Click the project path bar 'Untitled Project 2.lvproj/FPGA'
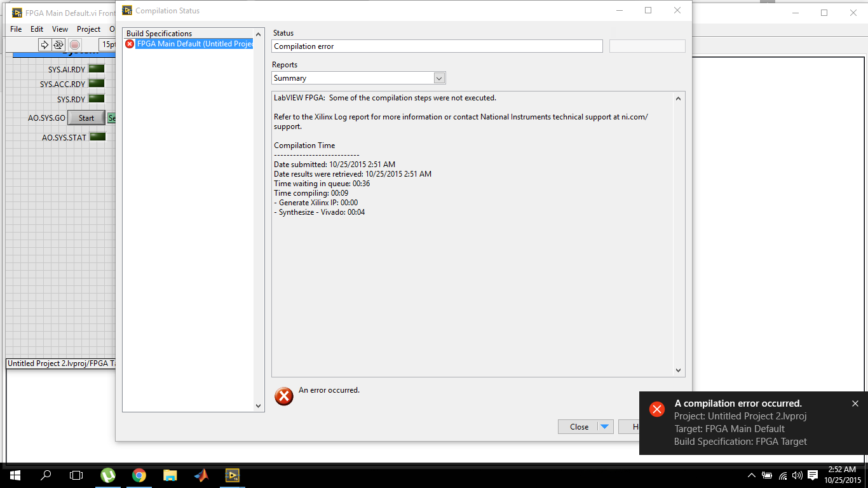Screen dimensions: 868x488 click(61, 363)
